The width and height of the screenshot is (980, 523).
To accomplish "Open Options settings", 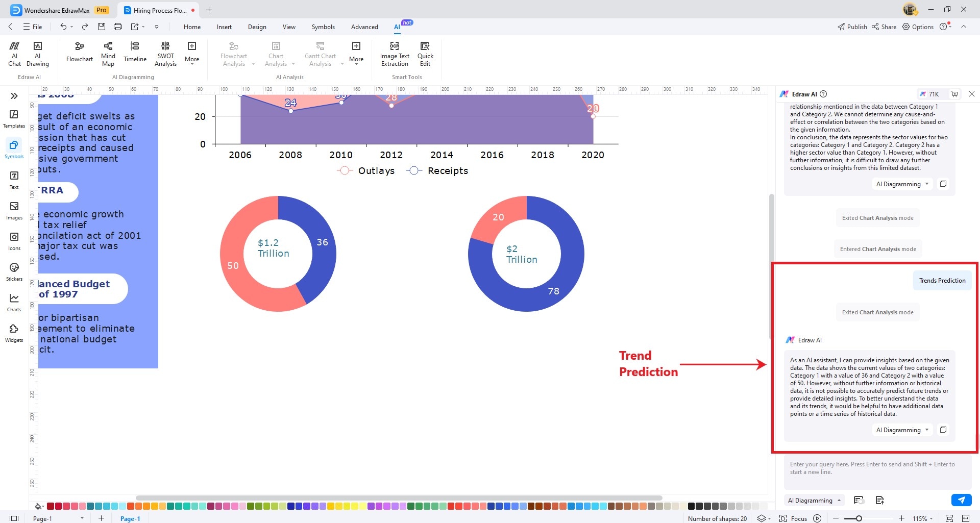I will click(918, 27).
